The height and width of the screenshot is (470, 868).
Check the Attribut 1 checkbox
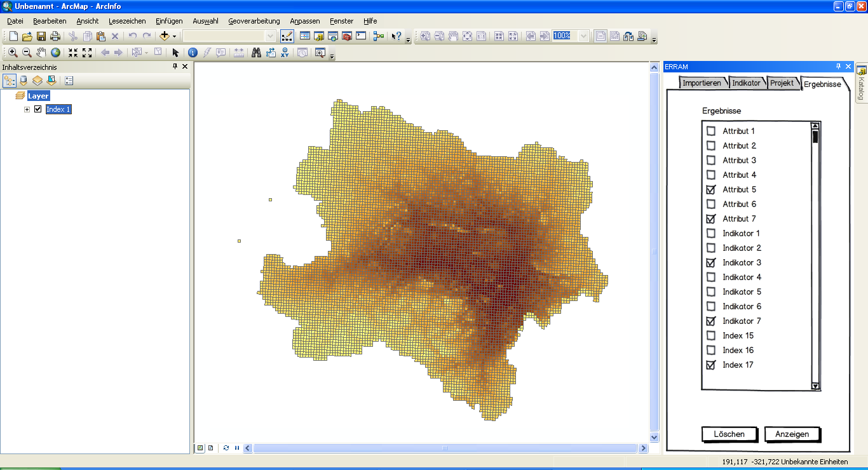click(x=711, y=131)
